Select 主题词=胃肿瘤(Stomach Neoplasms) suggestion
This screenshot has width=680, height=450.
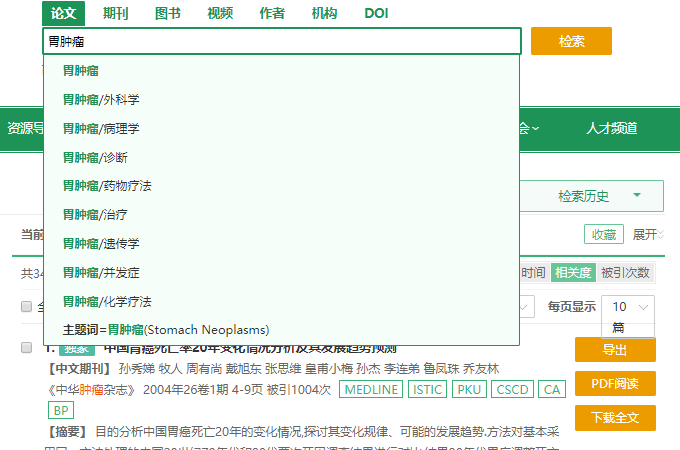coord(165,329)
